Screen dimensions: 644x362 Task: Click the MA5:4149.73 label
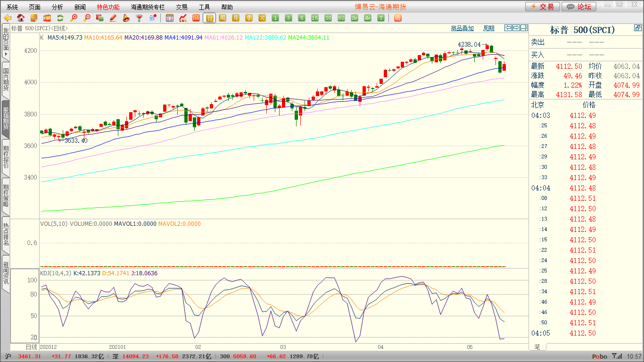pos(65,37)
